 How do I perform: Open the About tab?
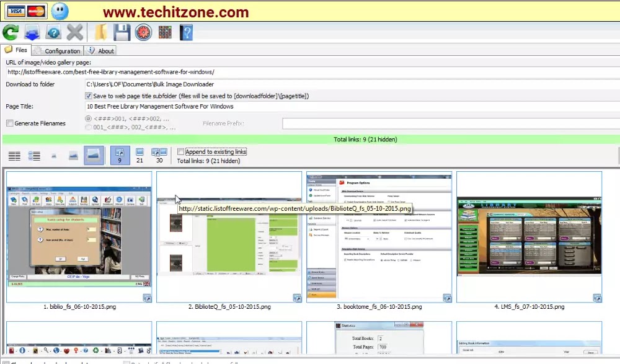pyautogui.click(x=101, y=51)
